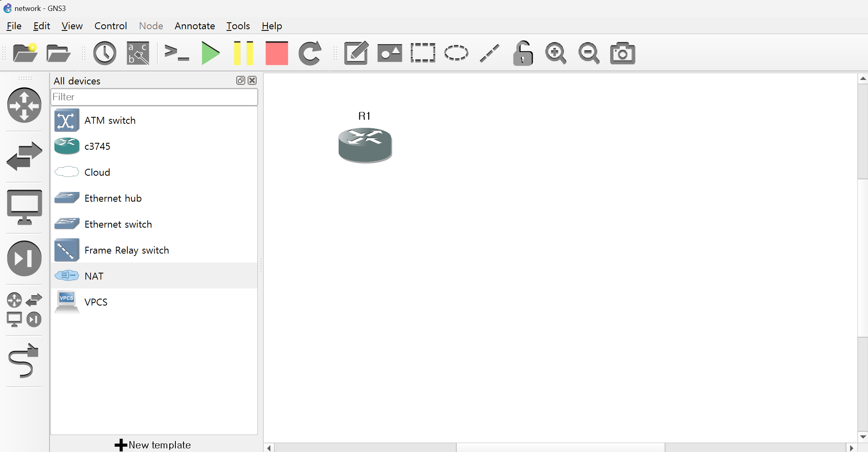Toggle lock or unlock all items

click(523, 53)
